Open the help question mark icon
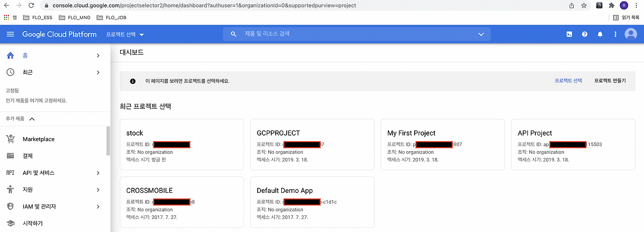 [x=585, y=34]
